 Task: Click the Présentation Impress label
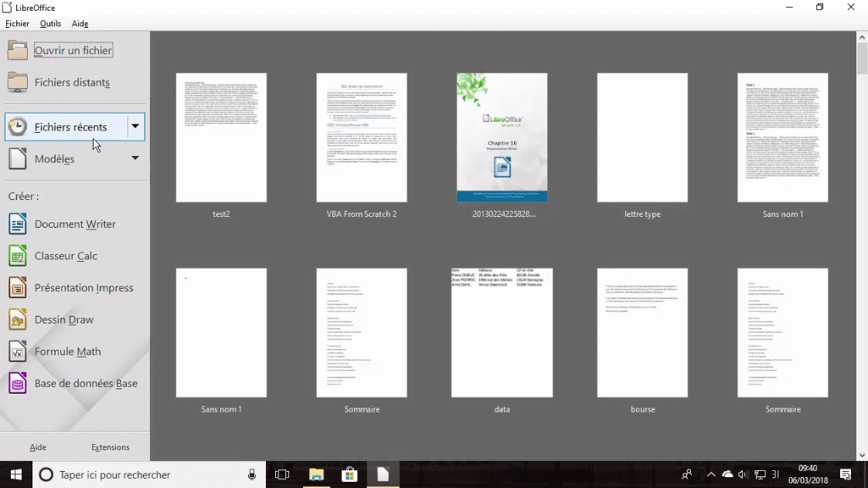[84, 288]
